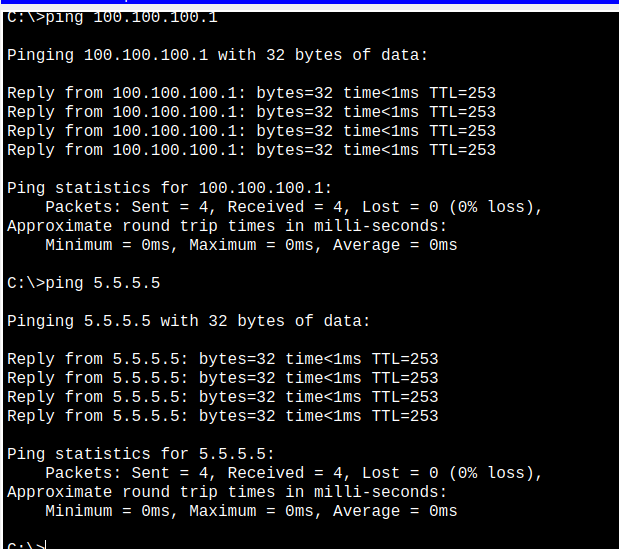Click the Minimum/Maximum/Average line for 100.100.100.1

[251, 245]
